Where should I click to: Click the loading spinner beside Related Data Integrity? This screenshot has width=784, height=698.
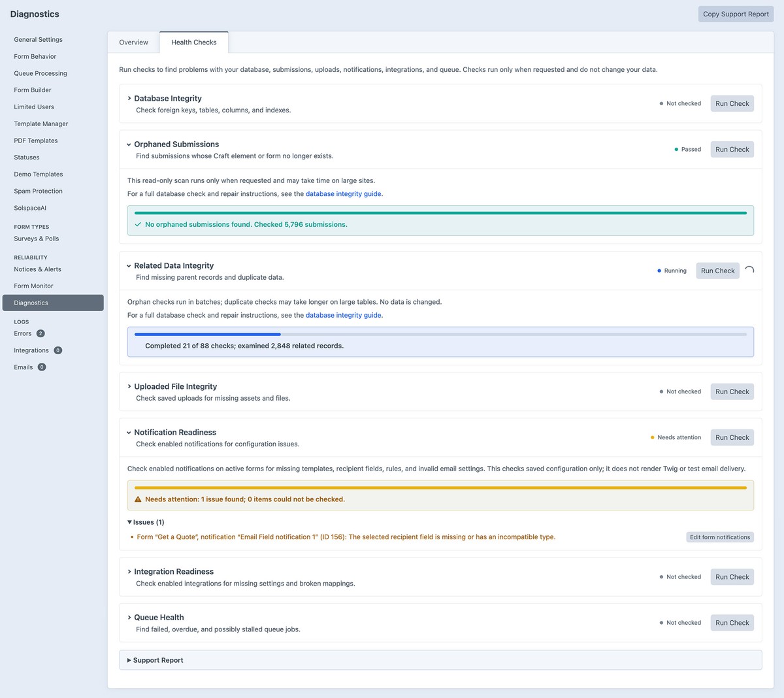(x=749, y=271)
